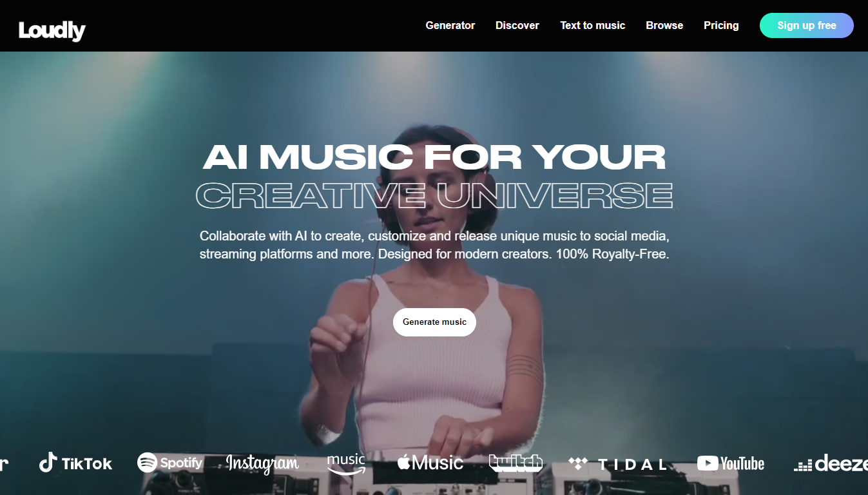Viewport: 868px width, 495px height.
Task: Click the Royalty-Free description paragraph
Action: coord(434,245)
